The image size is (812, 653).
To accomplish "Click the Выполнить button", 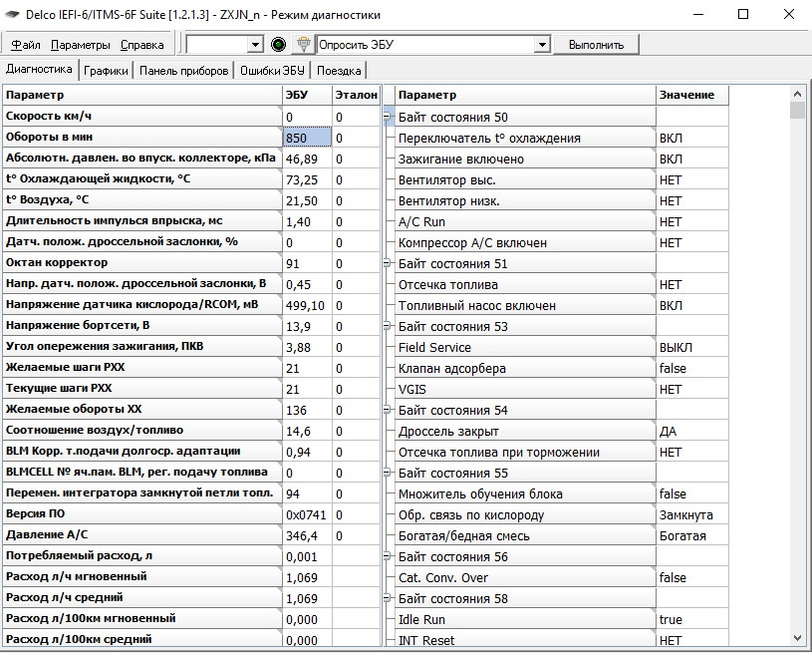I will click(596, 45).
